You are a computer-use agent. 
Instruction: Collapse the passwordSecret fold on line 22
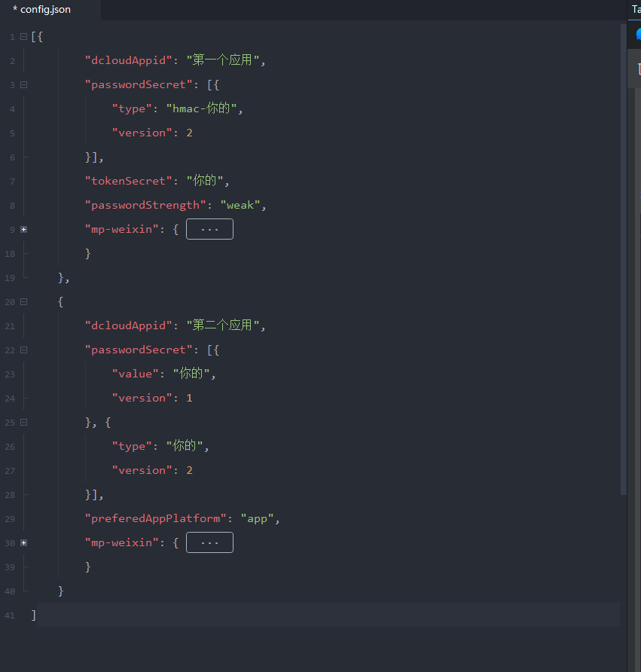[x=24, y=350]
